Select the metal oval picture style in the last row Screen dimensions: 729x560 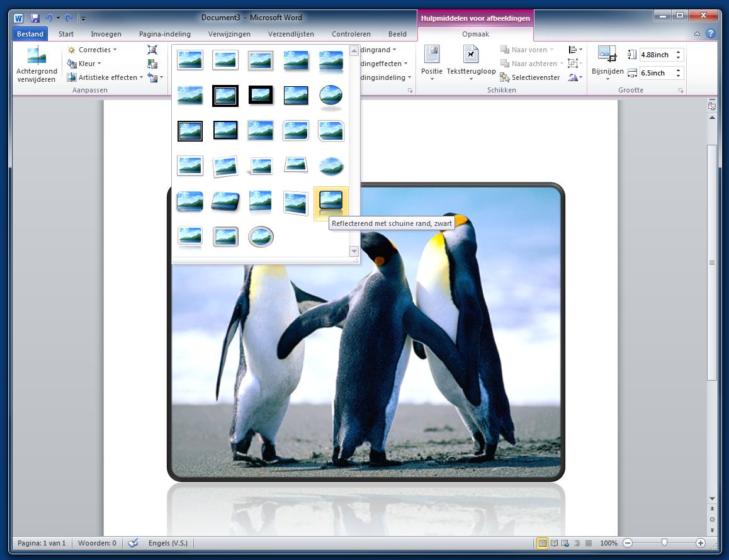click(261, 237)
